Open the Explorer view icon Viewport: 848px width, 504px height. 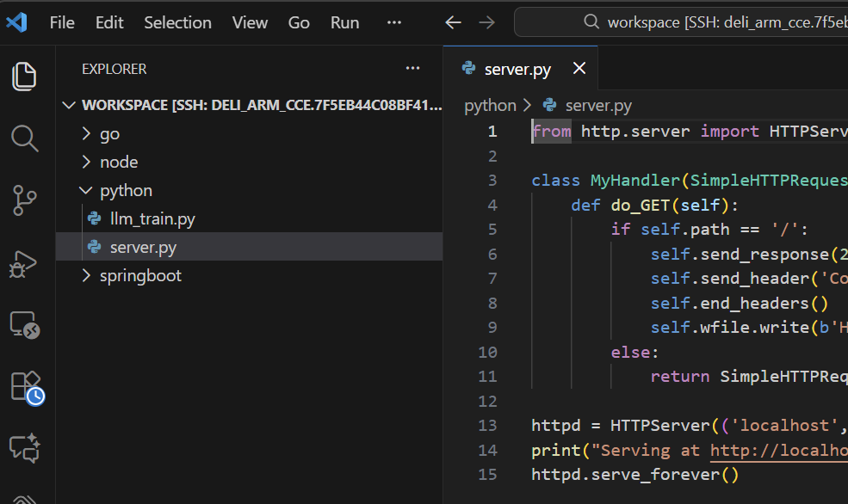[x=25, y=76]
